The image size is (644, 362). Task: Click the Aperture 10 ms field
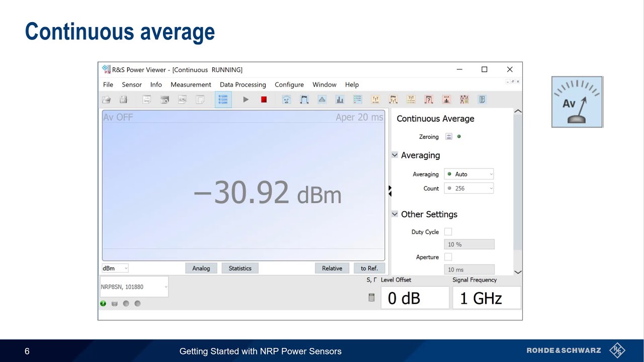(x=469, y=269)
